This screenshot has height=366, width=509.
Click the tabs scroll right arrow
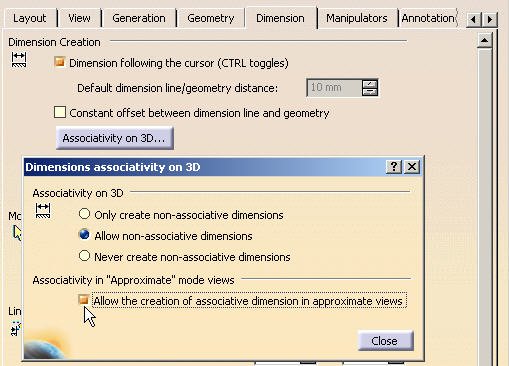490,19
